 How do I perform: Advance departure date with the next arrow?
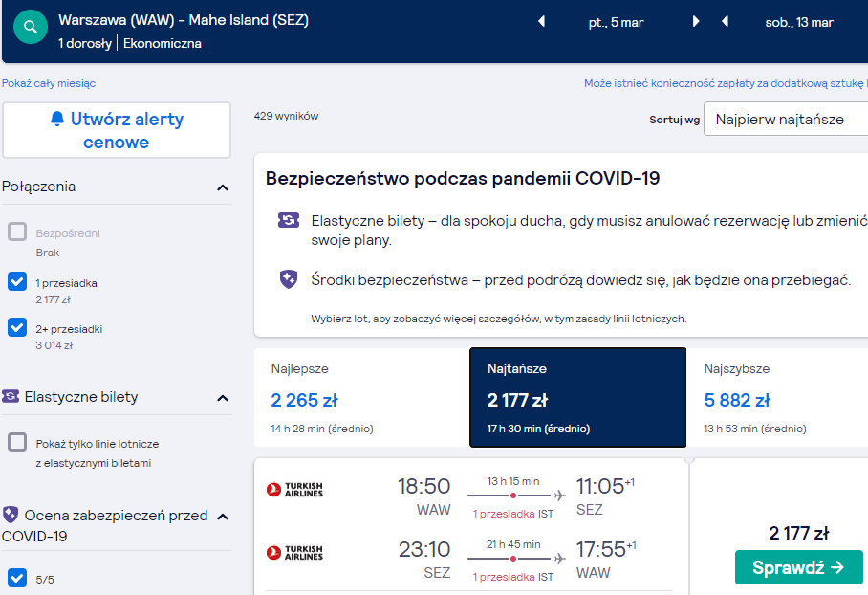[x=696, y=22]
